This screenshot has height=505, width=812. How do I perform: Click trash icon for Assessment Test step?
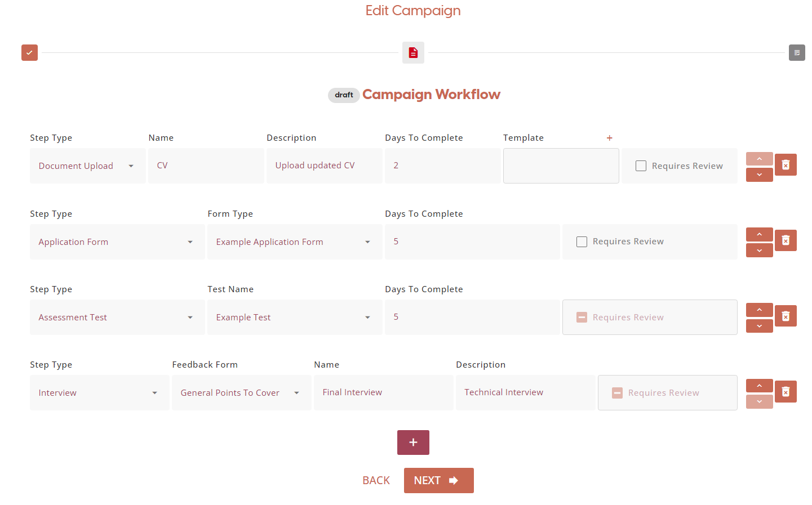[x=786, y=316]
